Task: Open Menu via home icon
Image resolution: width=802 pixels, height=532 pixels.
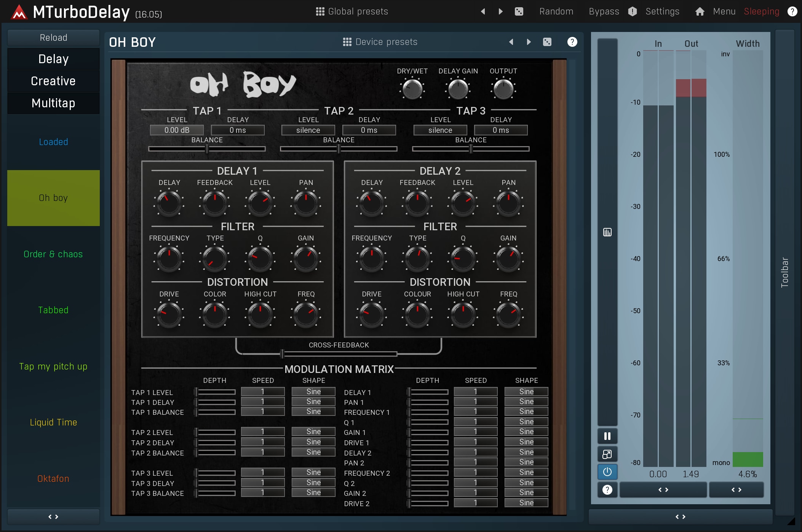Action: (700, 11)
